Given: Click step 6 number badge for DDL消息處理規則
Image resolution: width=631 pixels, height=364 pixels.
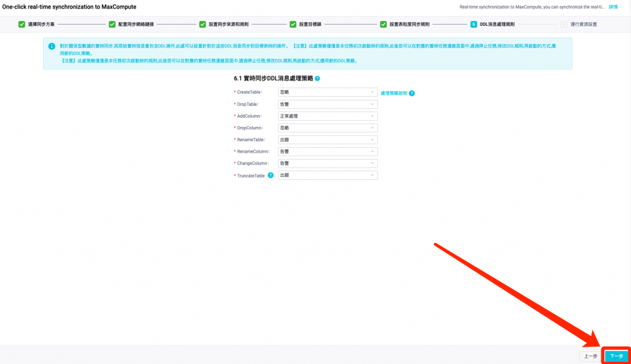Looking at the screenshot, I should 474,24.
